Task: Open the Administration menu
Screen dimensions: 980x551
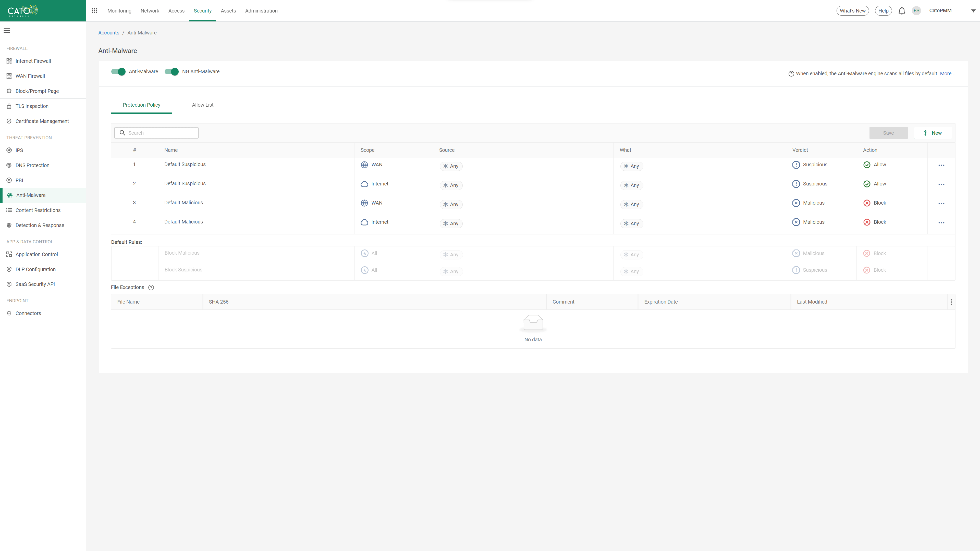Action: (261, 11)
